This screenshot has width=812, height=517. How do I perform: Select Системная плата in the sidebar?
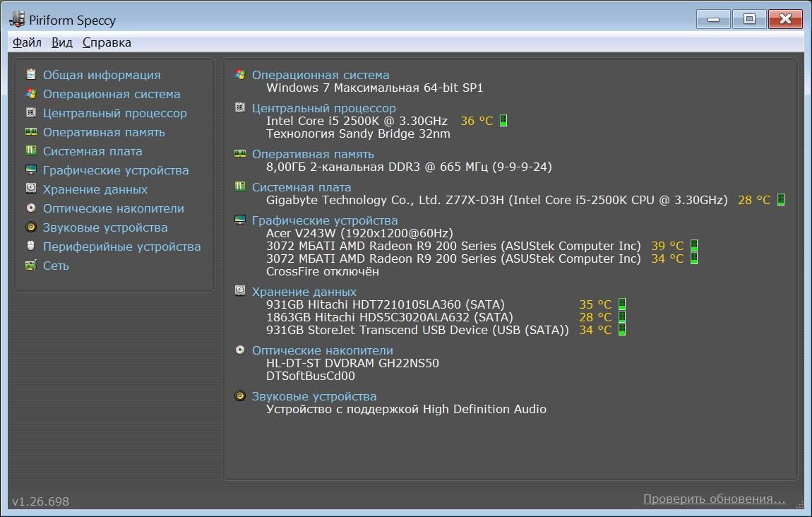tap(92, 151)
